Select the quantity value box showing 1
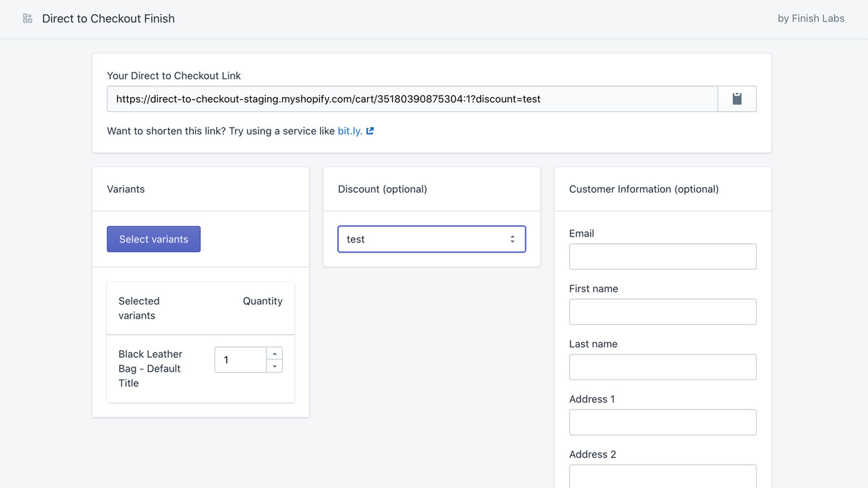Viewport: 868px width, 488px height. (x=240, y=359)
